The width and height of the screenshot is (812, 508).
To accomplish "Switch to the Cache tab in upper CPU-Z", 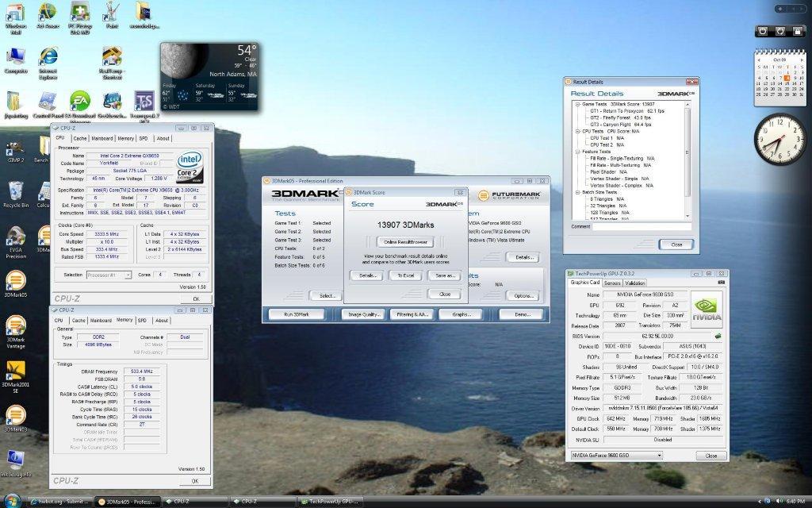I will [x=80, y=138].
